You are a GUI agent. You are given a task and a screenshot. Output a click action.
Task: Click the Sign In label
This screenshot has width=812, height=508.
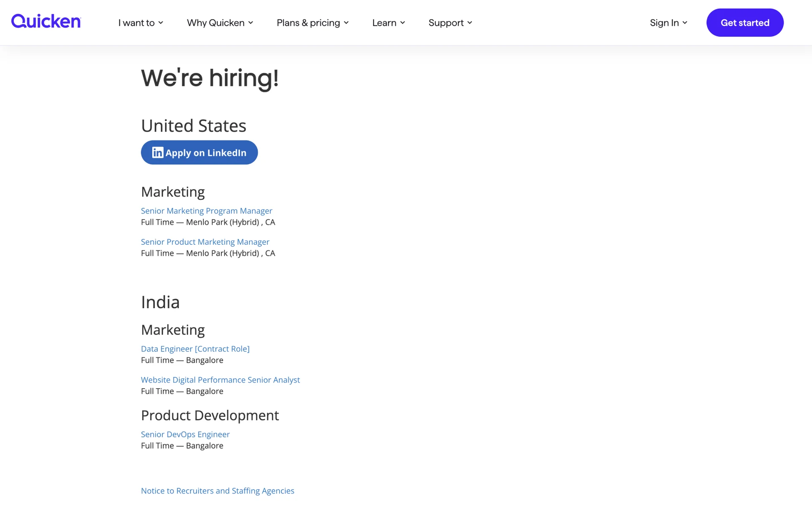(x=664, y=23)
